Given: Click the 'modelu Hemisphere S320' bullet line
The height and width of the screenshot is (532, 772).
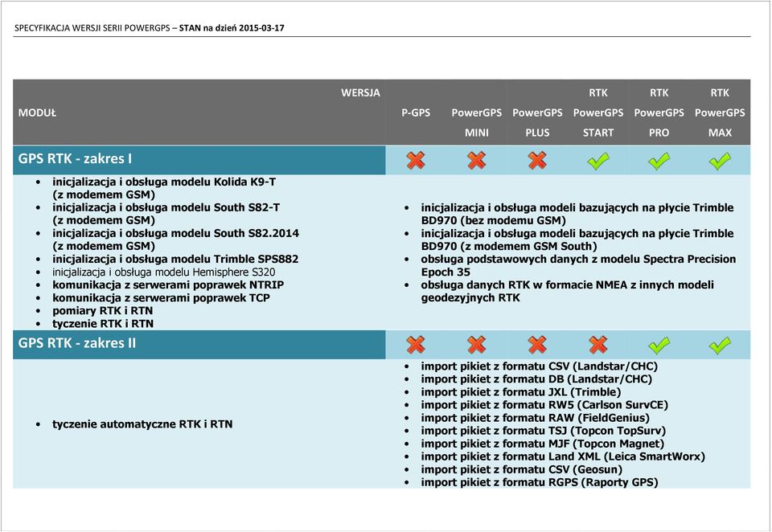Looking at the screenshot, I should pyautogui.click(x=164, y=272).
